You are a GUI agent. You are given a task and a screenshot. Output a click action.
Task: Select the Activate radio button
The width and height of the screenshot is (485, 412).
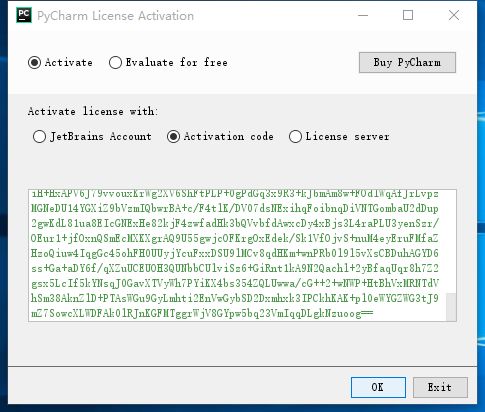click(34, 63)
